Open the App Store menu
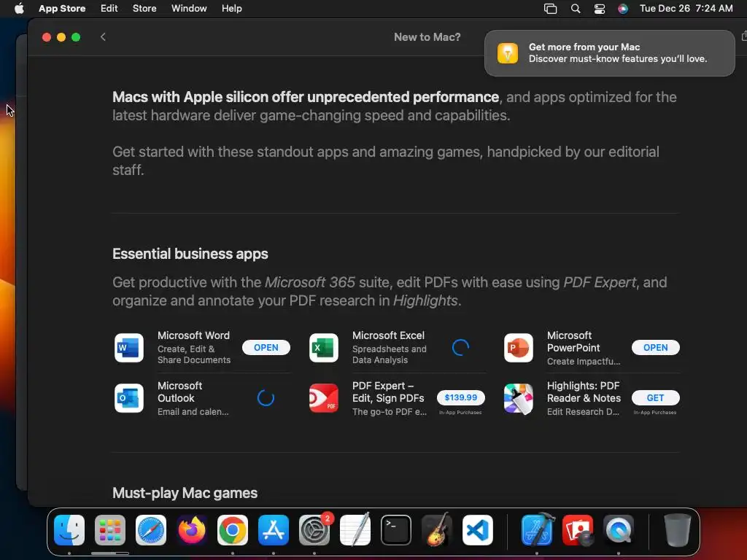 [62, 8]
